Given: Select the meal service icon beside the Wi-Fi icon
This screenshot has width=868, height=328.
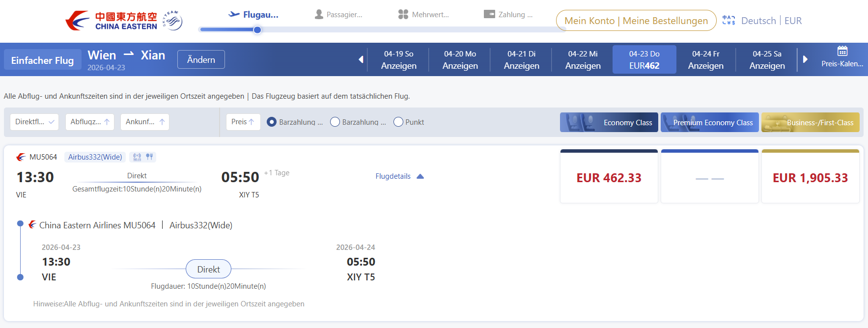Looking at the screenshot, I should point(149,157).
